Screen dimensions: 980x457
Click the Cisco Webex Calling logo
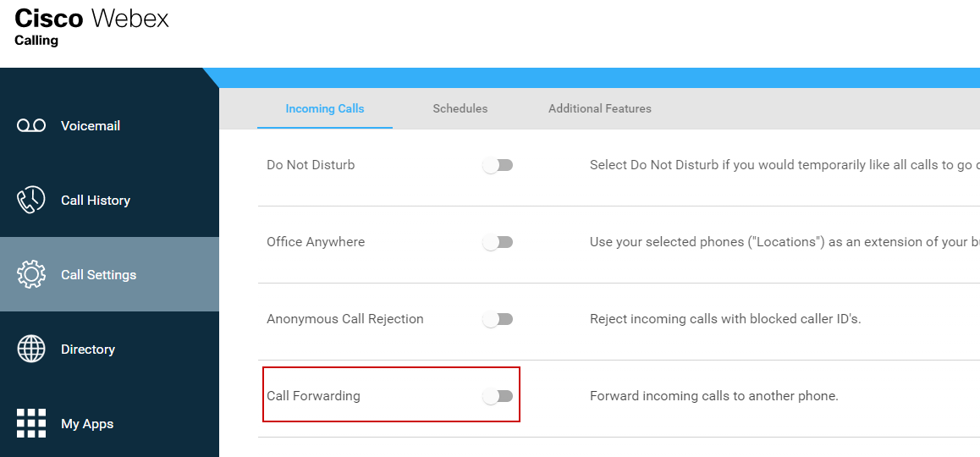pyautogui.click(x=91, y=26)
